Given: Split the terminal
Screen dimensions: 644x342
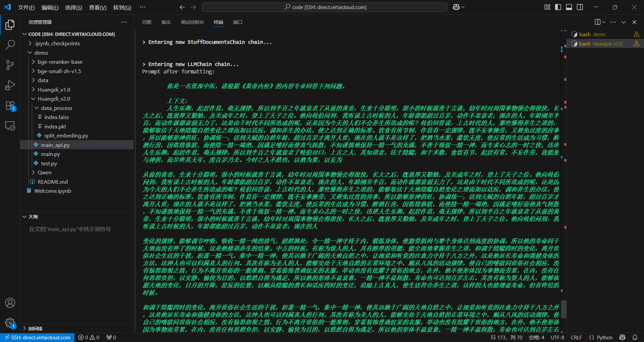Looking at the screenshot, I should pyautogui.click(x=597, y=22).
